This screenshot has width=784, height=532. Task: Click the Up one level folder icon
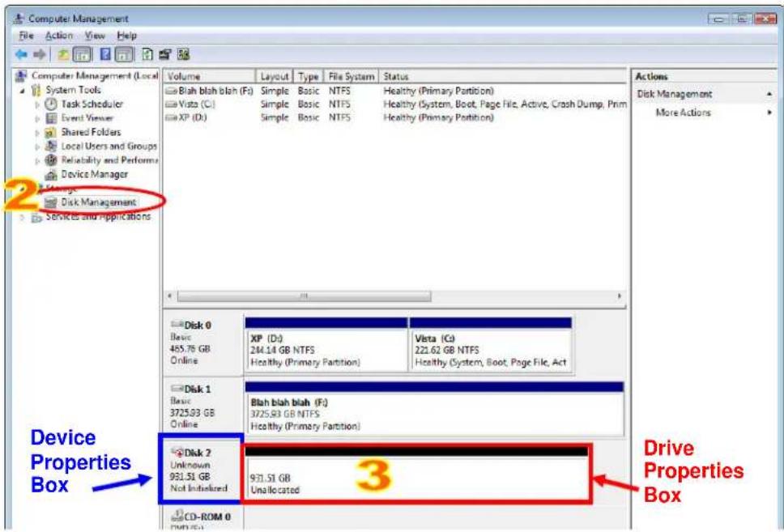tap(63, 54)
